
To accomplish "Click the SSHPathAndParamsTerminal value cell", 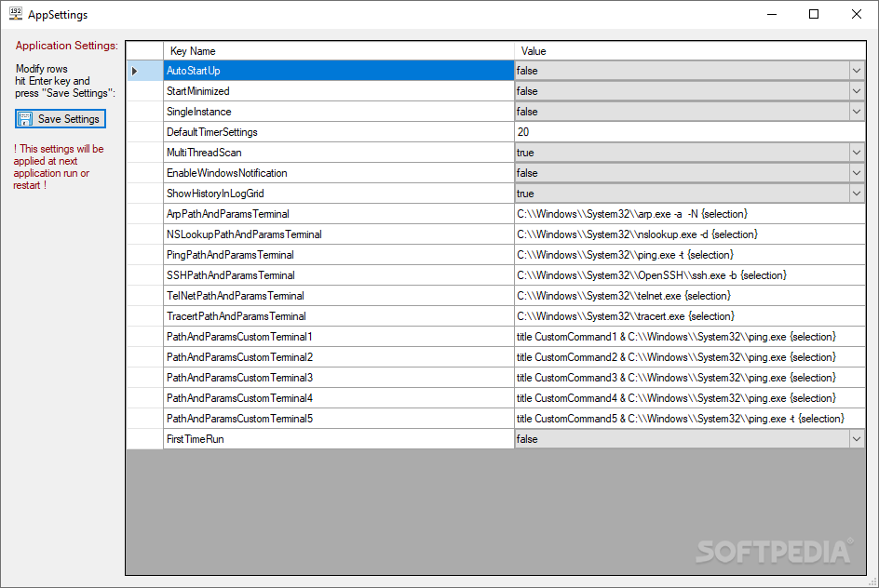I will (x=690, y=275).
